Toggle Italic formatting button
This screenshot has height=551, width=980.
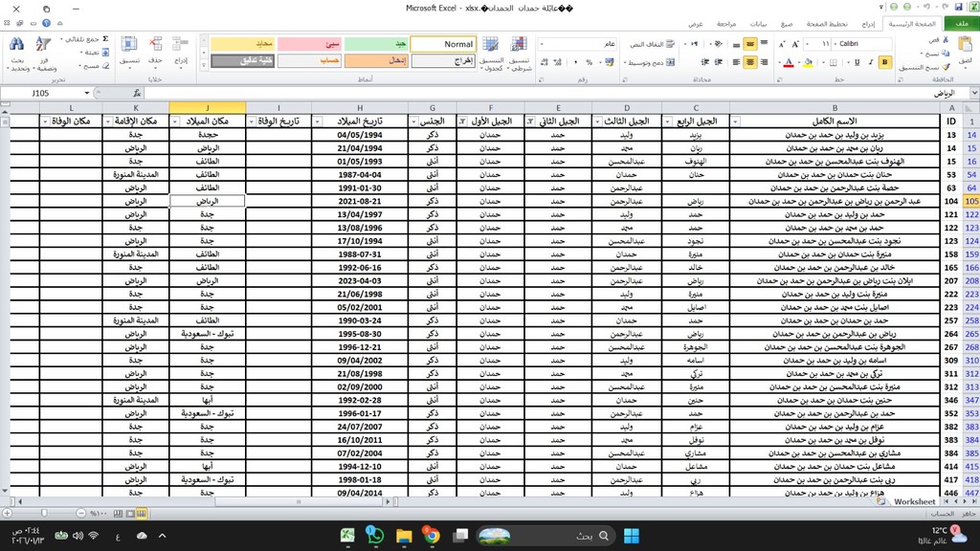[x=871, y=62]
